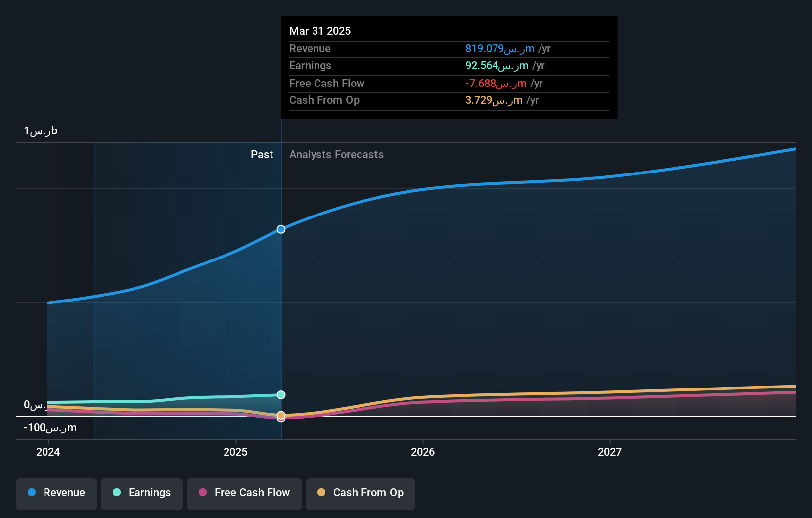Click the Cash From Op legend button
This screenshot has width=812, height=518.
coord(360,494)
